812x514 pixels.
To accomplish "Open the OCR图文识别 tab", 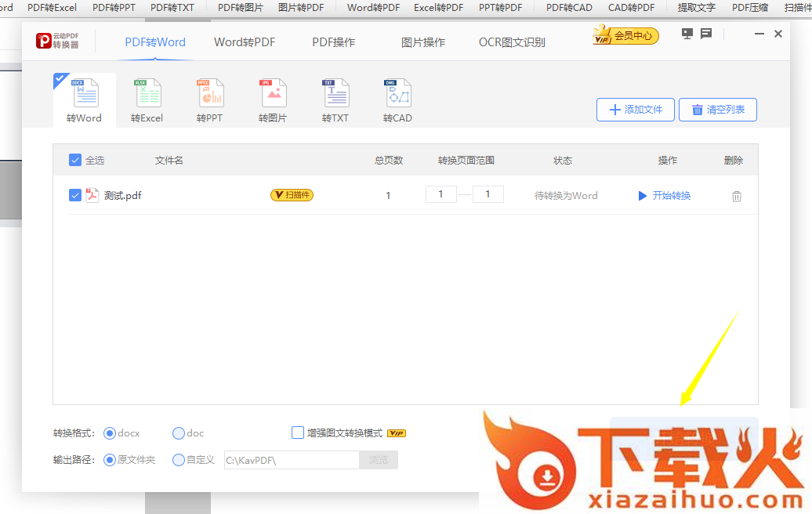I will (512, 42).
